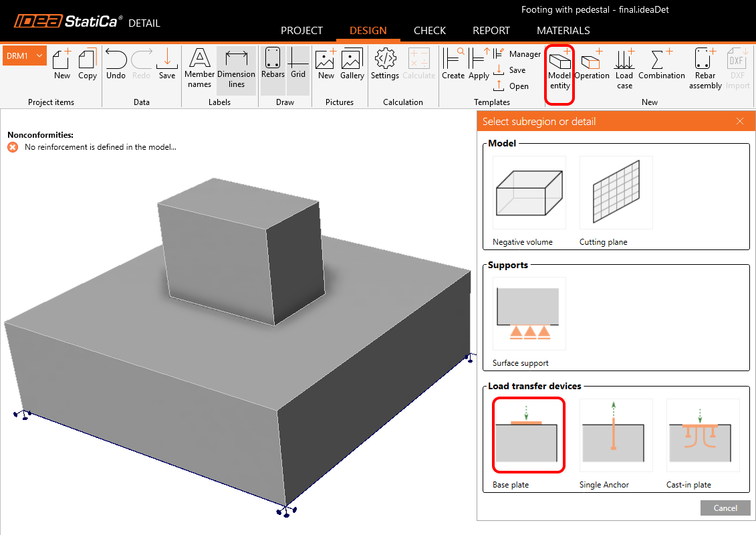Cancel the subregion selection dialog

725,508
